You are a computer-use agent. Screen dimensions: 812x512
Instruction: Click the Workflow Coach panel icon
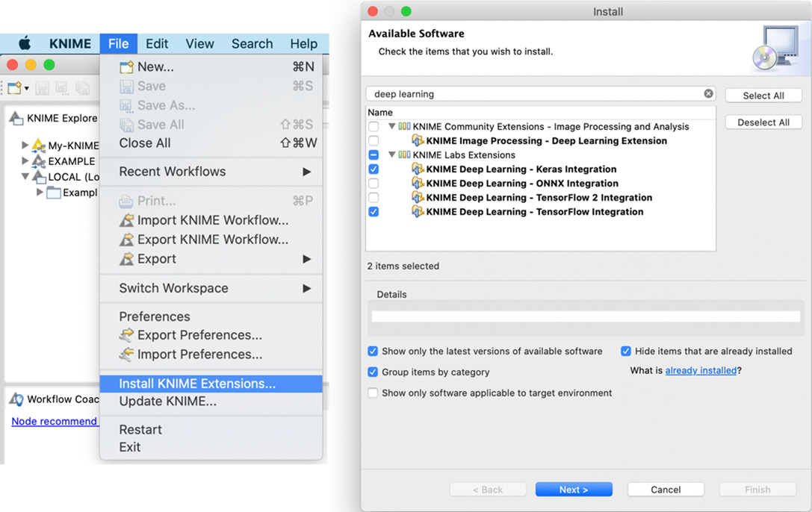[16, 399]
